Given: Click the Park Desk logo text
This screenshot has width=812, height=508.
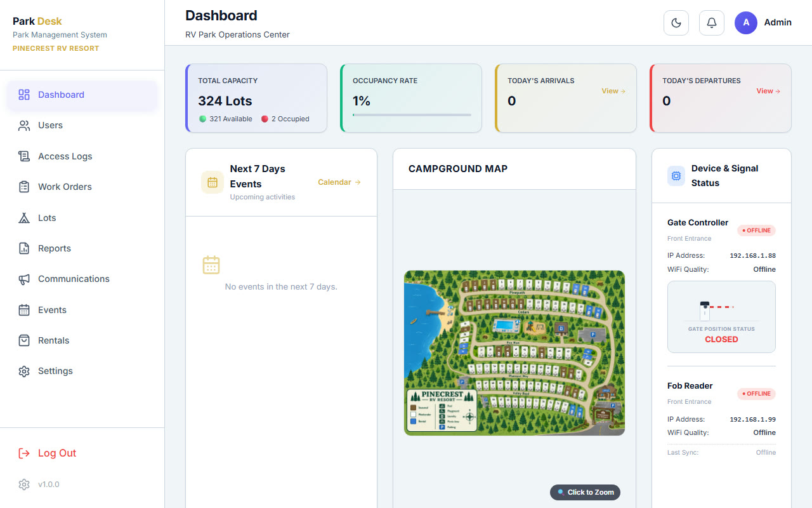Looking at the screenshot, I should tap(37, 21).
